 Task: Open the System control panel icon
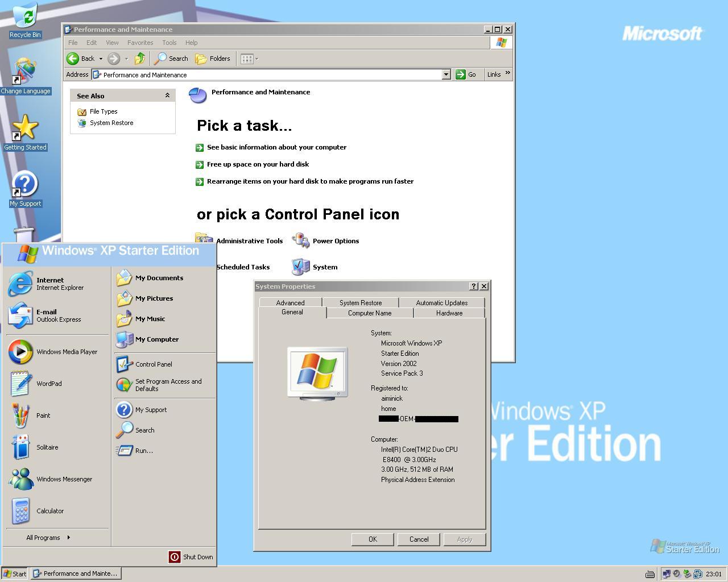point(315,267)
